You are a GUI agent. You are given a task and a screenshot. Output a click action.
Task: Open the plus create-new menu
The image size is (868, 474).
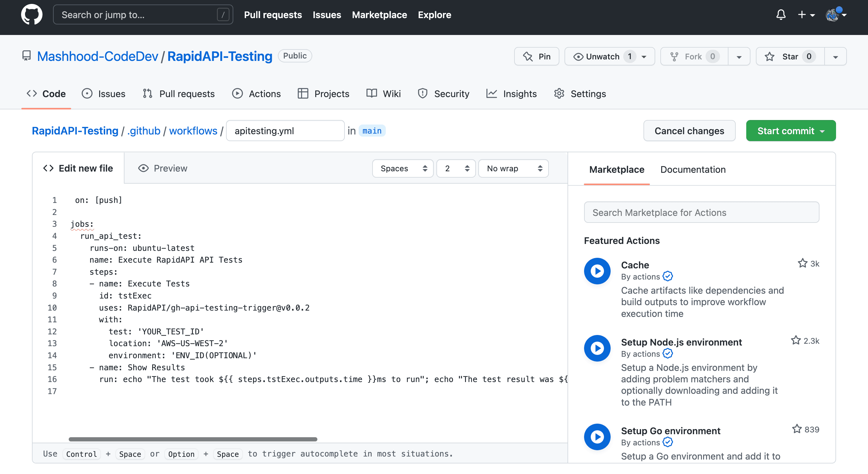tap(806, 15)
